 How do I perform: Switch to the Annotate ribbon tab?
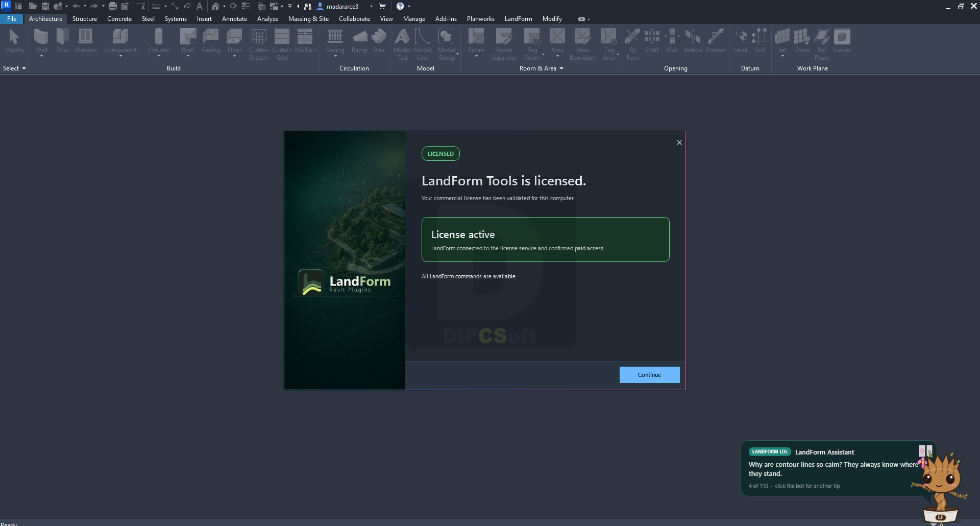tap(234, 19)
